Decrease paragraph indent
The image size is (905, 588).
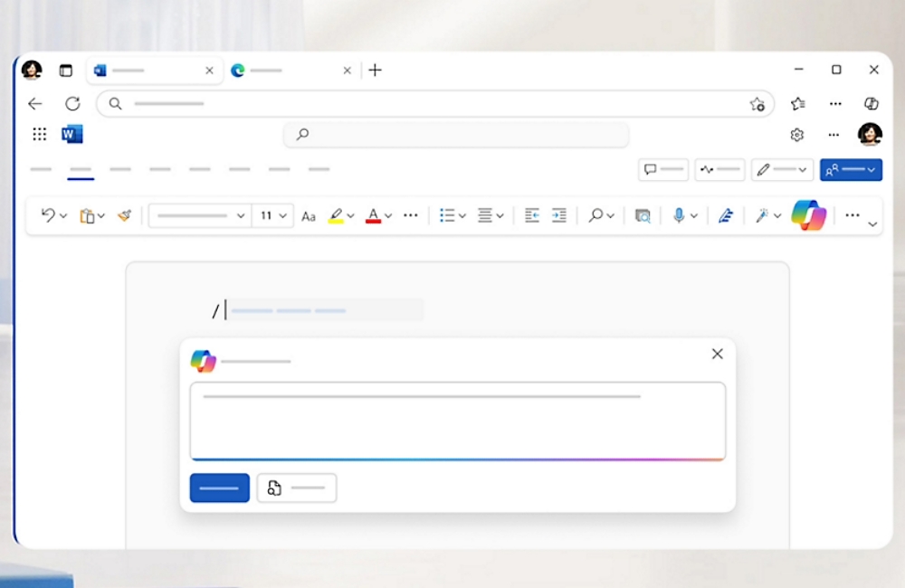531,215
